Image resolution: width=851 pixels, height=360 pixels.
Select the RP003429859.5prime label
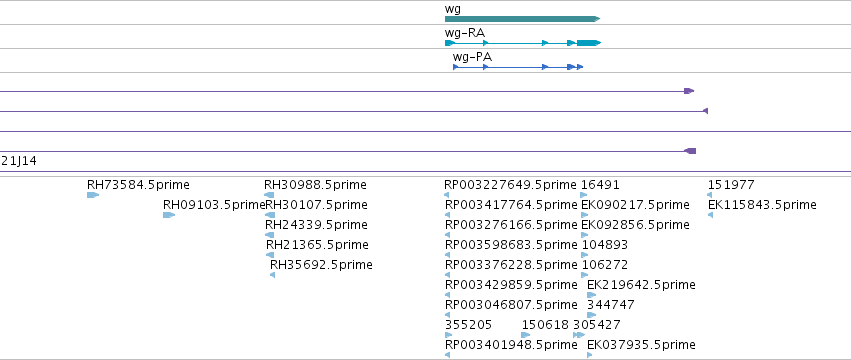(511, 285)
